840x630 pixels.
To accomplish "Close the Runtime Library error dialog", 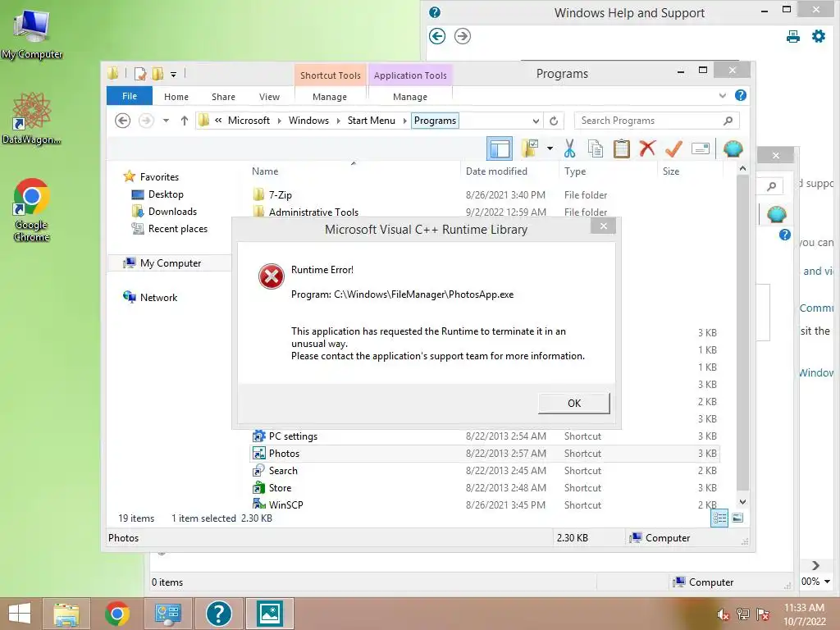I will [x=603, y=226].
